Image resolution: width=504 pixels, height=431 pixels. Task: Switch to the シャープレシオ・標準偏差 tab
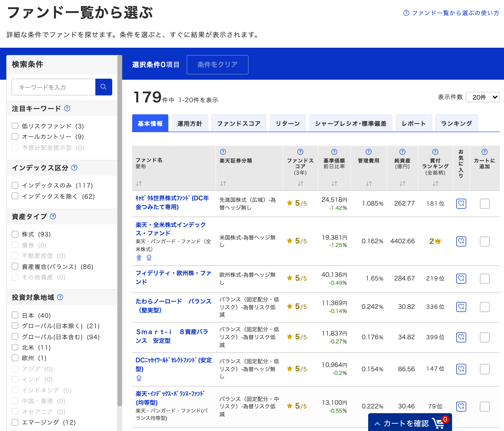pyautogui.click(x=351, y=123)
